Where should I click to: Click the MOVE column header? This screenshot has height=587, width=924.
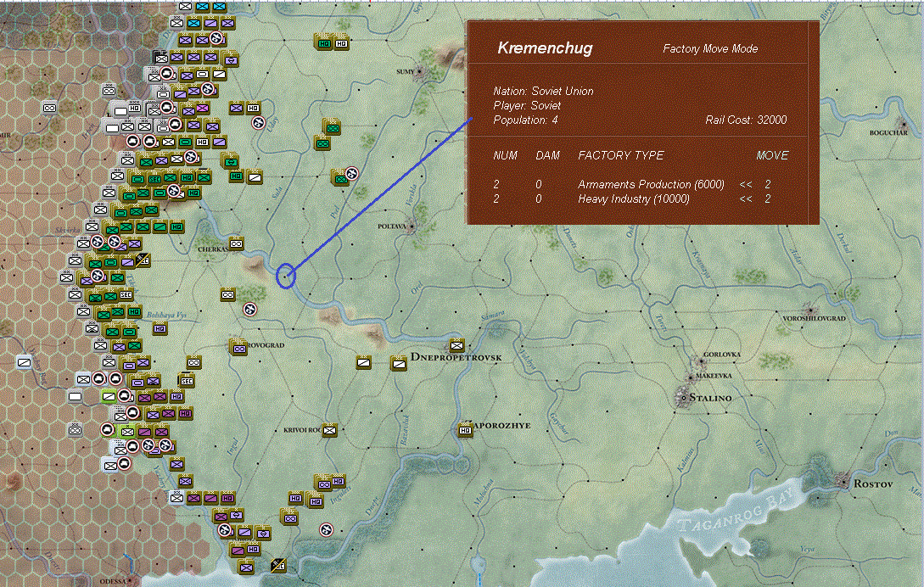pyautogui.click(x=772, y=155)
